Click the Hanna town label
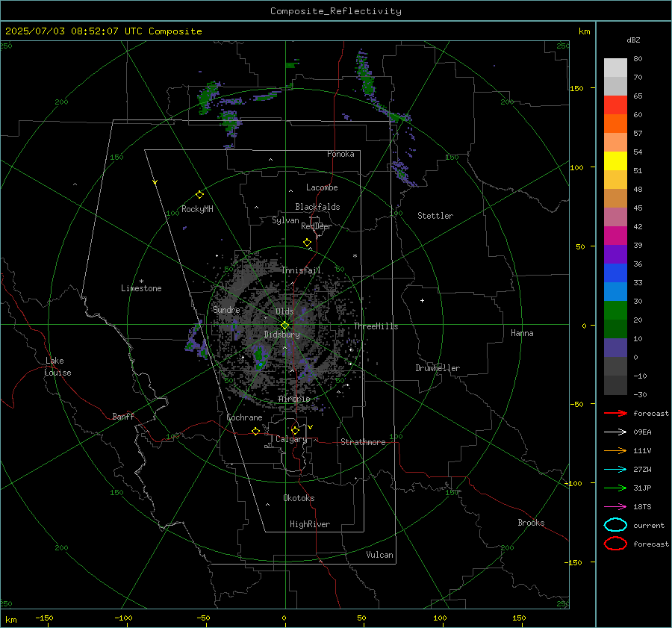Viewport: 672px width, 628px height. point(522,333)
